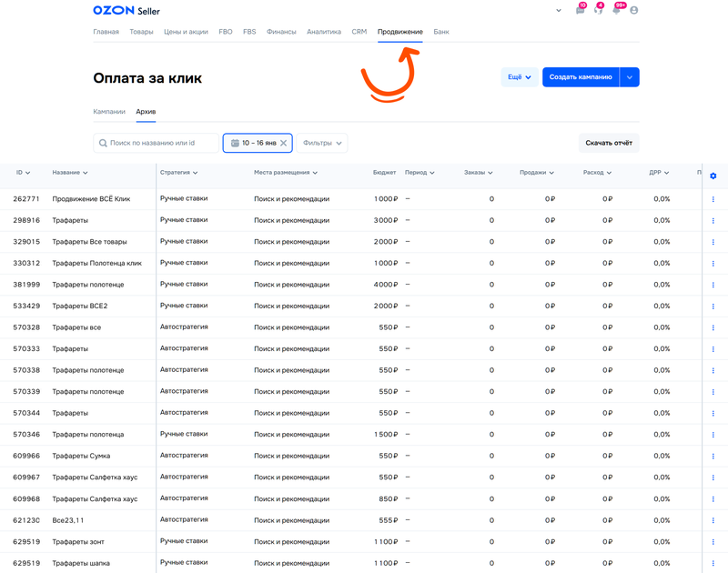Open the Фильтры dropdown

(x=322, y=143)
